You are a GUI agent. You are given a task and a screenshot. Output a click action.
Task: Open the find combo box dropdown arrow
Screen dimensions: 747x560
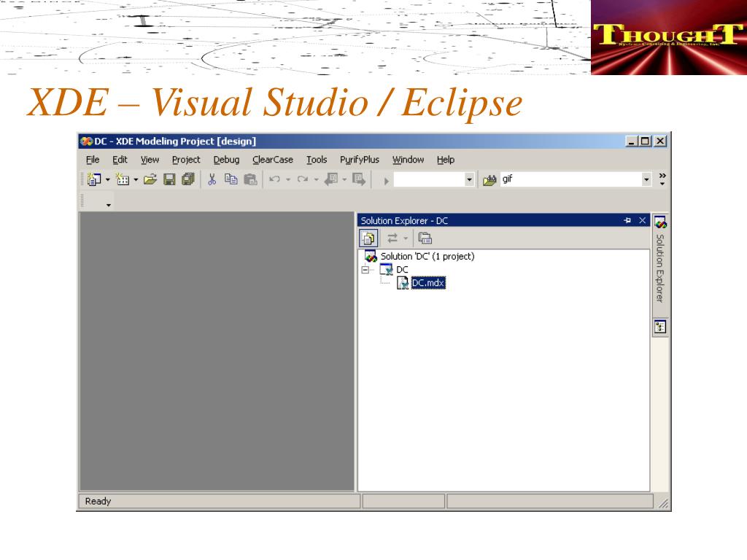646,179
